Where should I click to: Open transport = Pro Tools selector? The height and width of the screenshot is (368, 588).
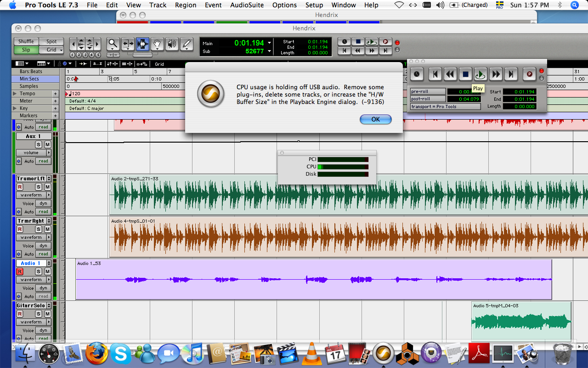pyautogui.click(x=446, y=107)
